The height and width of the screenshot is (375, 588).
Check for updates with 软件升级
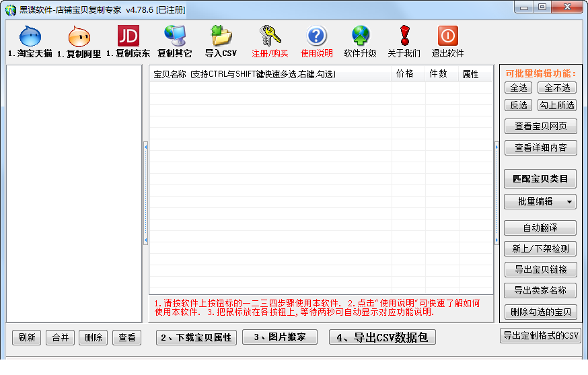pyautogui.click(x=361, y=41)
